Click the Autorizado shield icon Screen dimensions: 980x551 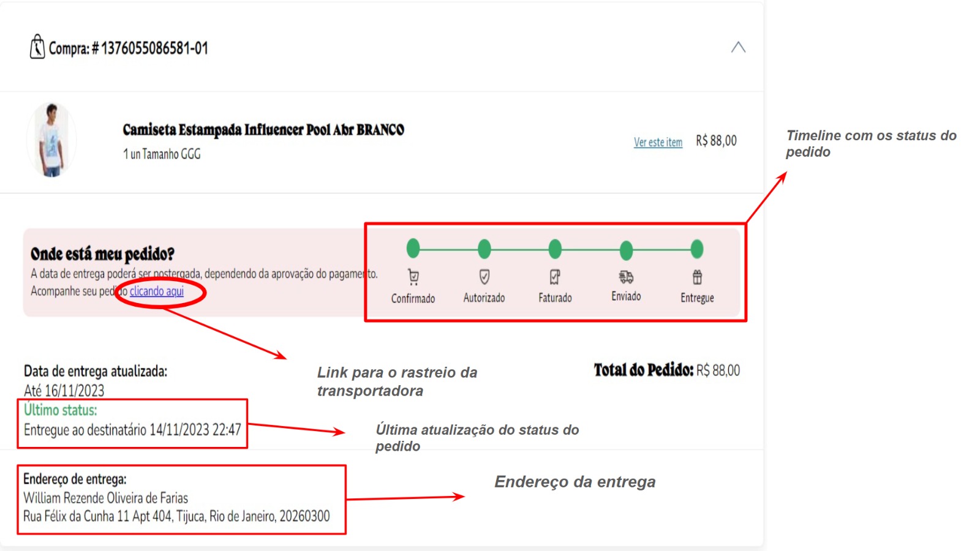pos(484,277)
